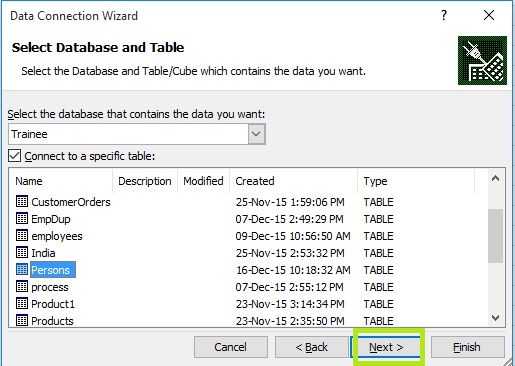Click the table list scroll up arrow
The image size is (515, 366).
click(x=496, y=178)
